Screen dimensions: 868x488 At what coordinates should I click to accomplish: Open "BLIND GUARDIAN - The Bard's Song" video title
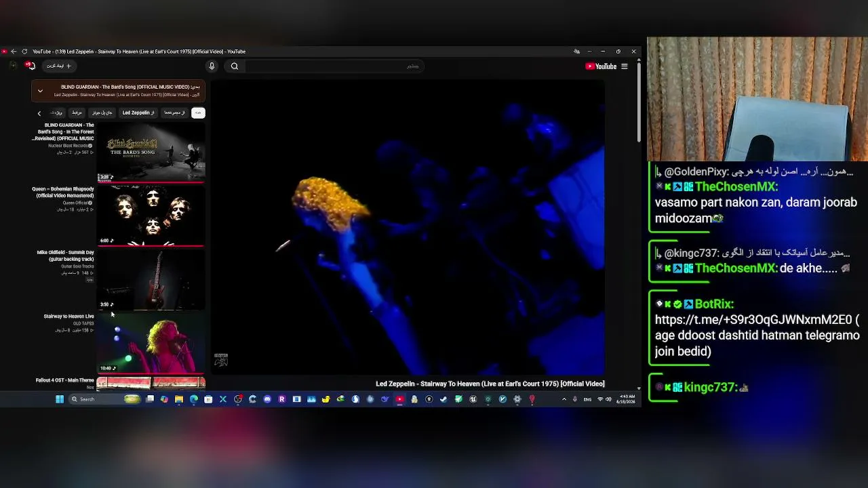[64, 131]
